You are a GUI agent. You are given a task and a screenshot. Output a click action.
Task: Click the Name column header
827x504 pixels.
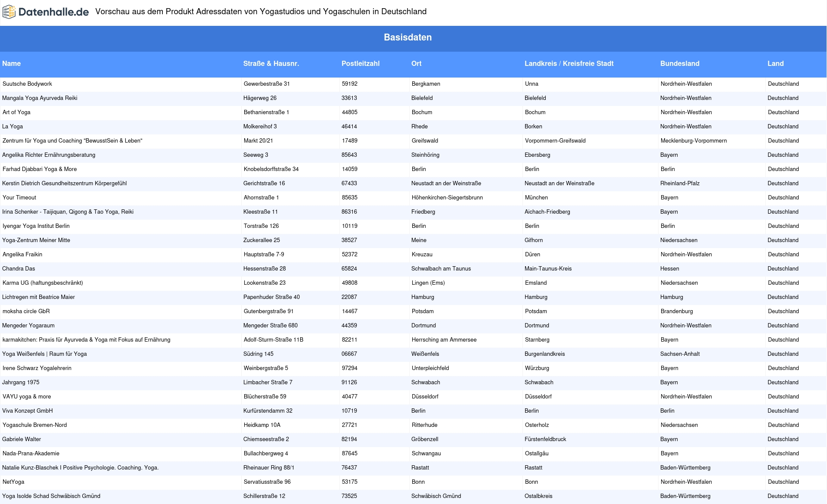11,63
